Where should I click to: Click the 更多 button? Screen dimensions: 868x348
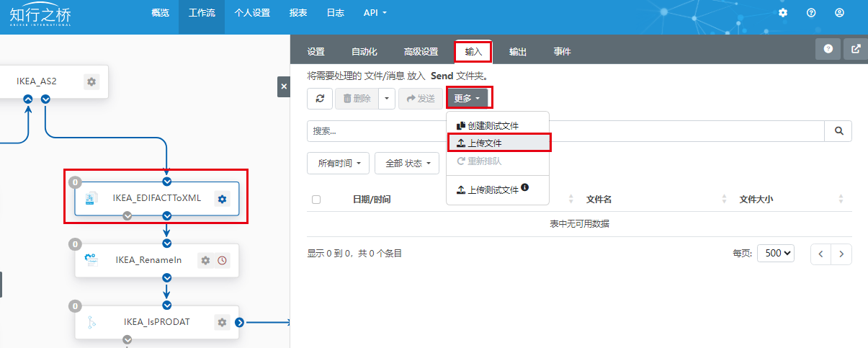point(467,99)
